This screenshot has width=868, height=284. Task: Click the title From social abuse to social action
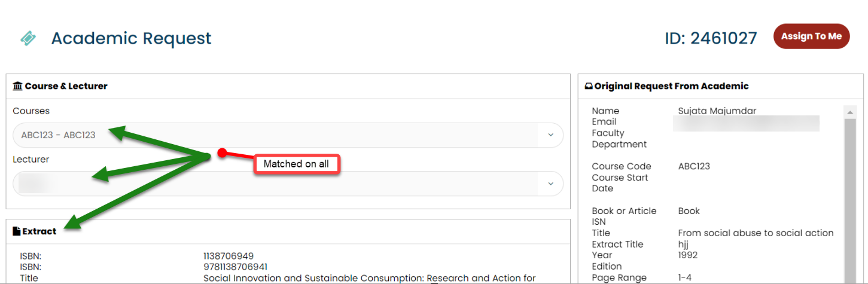(756, 233)
